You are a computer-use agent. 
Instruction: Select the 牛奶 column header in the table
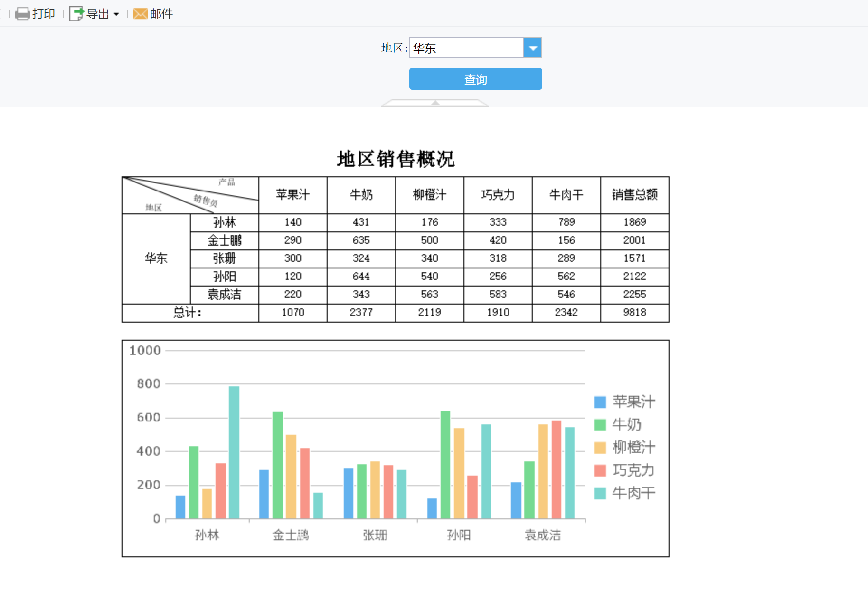pos(361,195)
